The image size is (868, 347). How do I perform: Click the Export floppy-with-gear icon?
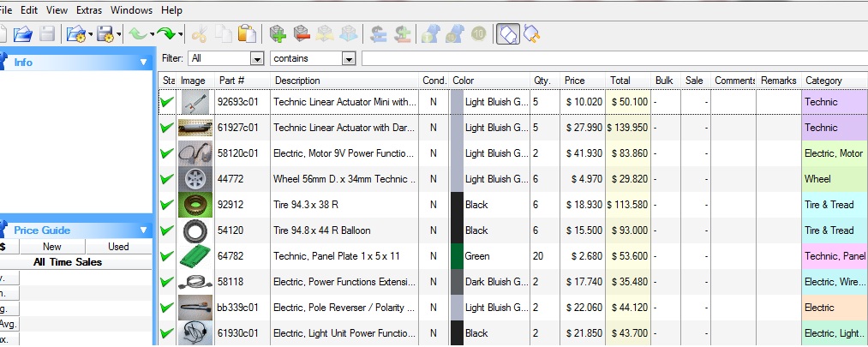point(105,34)
